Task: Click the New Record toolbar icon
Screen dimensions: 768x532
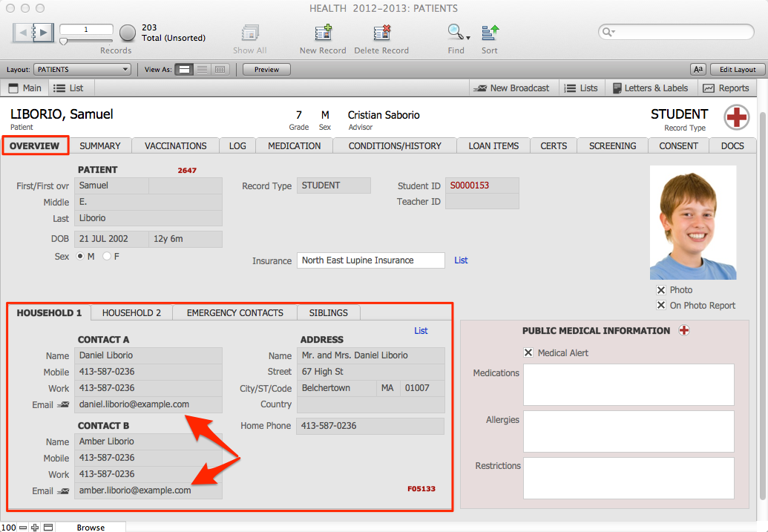Action: click(323, 33)
